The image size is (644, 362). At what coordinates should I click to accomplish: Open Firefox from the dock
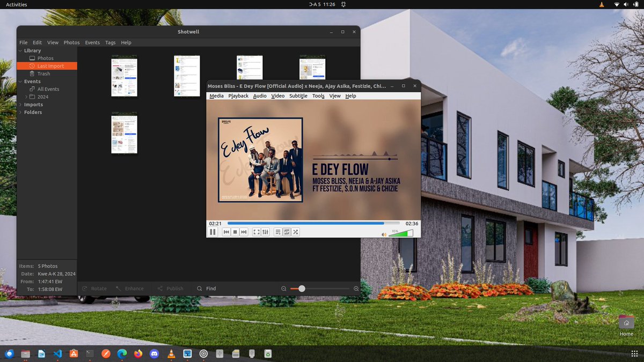(138, 353)
